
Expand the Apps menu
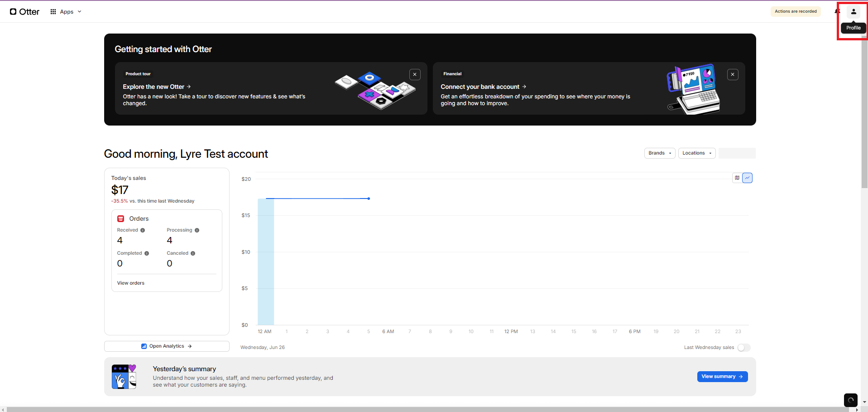tap(66, 12)
